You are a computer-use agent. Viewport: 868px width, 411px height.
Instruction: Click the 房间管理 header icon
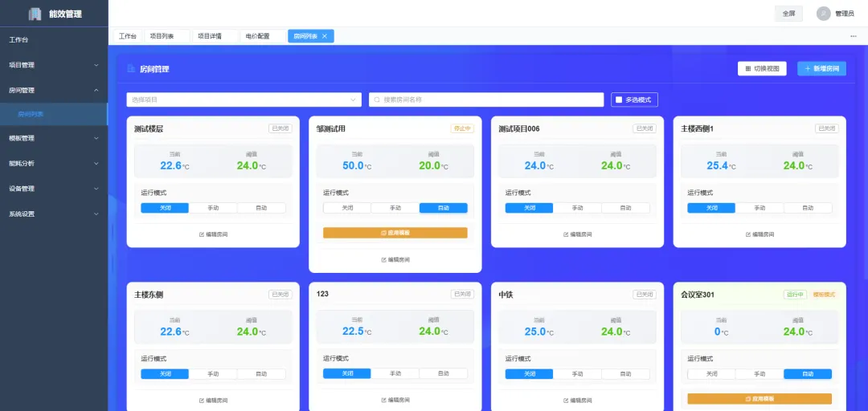click(x=131, y=68)
